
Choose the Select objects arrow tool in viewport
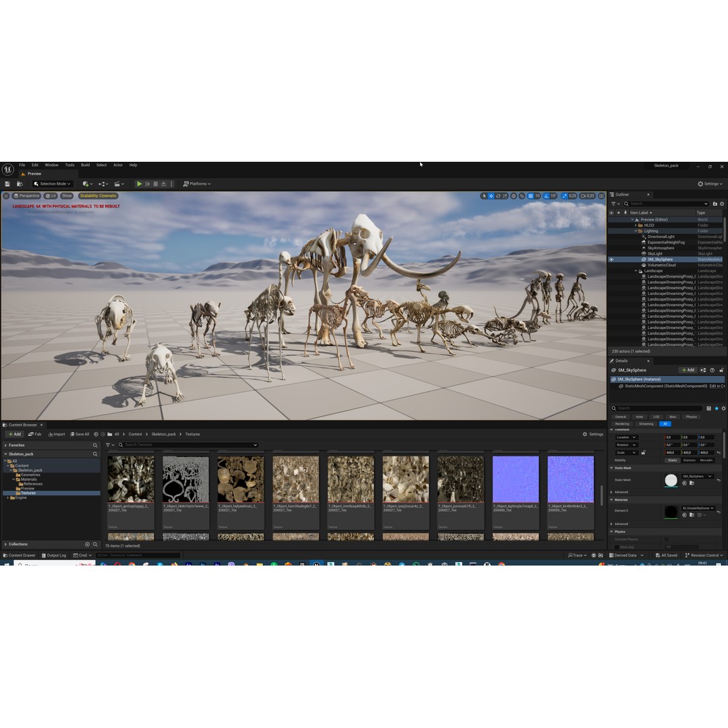click(484, 196)
